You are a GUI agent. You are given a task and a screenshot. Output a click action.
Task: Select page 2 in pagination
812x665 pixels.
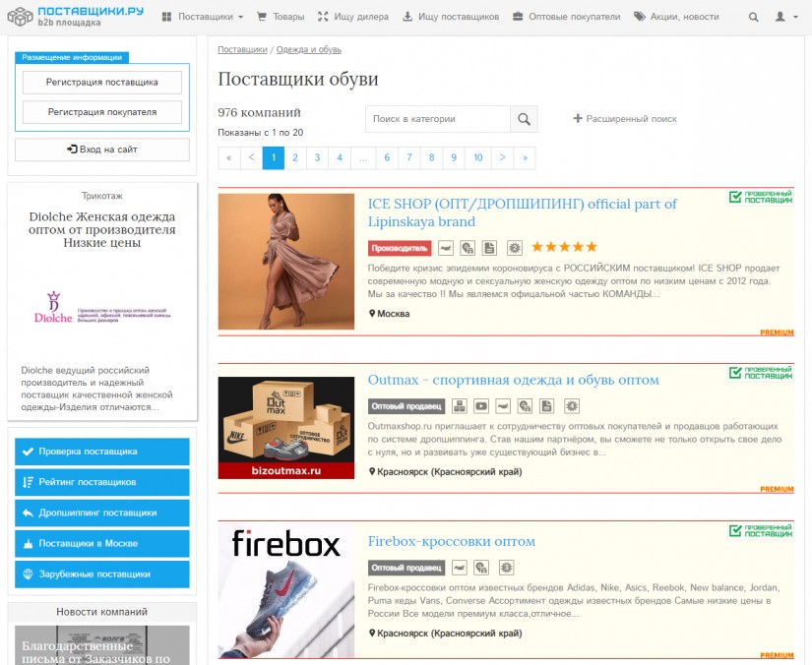pyautogui.click(x=295, y=157)
